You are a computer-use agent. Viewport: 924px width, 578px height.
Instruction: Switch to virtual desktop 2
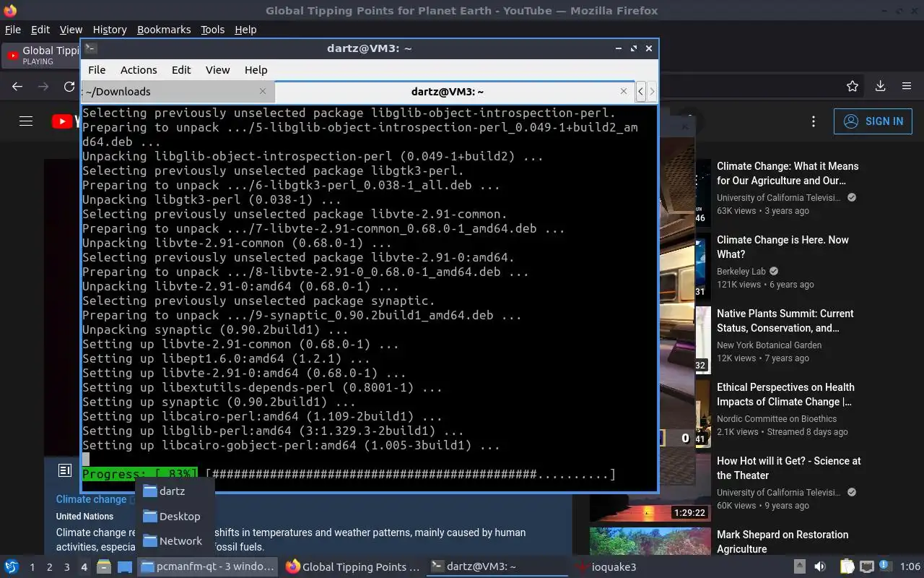[49, 567]
